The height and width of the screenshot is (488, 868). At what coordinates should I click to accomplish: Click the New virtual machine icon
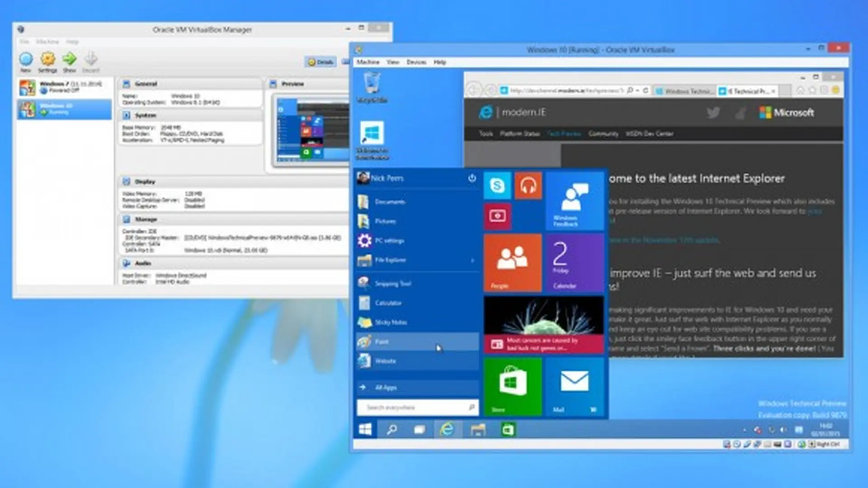click(x=26, y=59)
